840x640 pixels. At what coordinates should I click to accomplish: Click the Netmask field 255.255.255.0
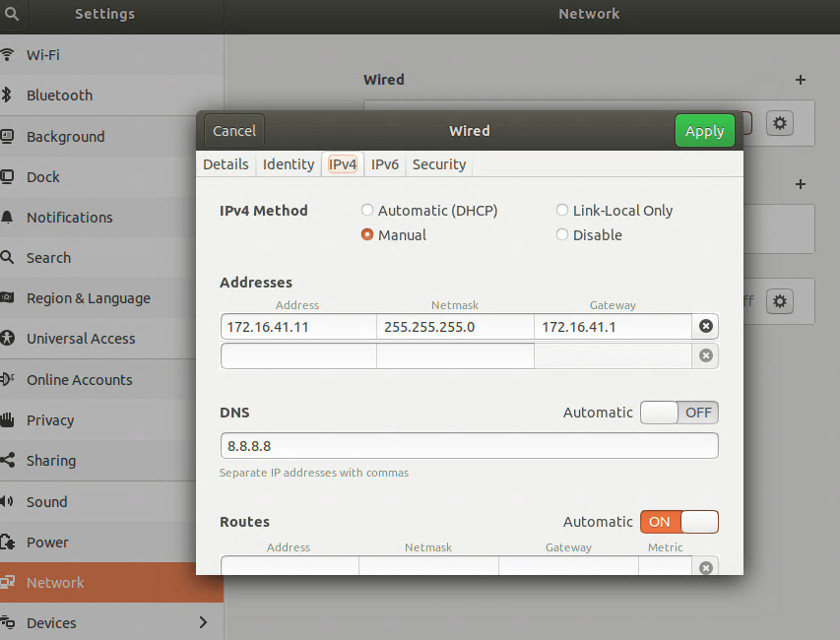[454, 327]
